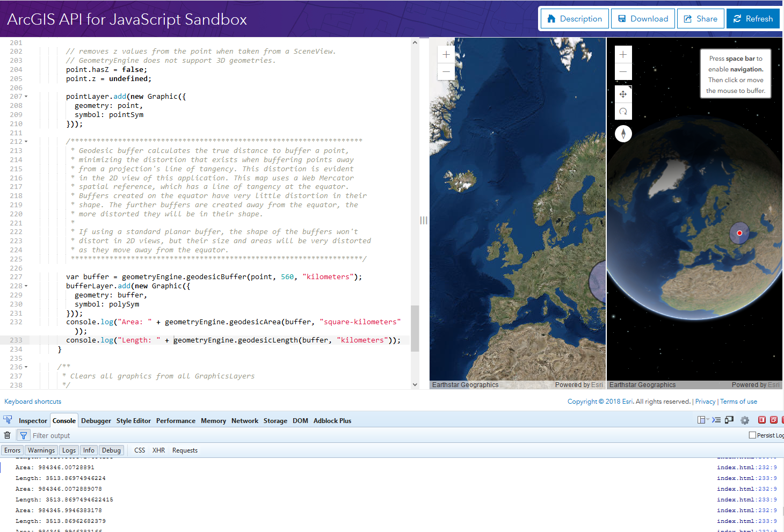Switch to the Storage tab
This screenshot has height=532, width=784.
(x=275, y=421)
